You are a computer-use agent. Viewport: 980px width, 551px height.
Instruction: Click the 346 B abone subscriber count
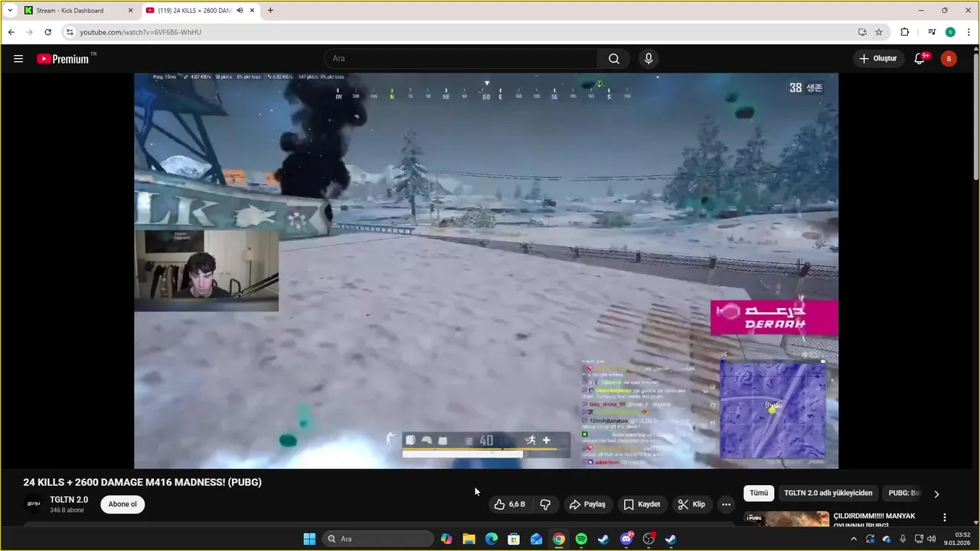pos(66,510)
